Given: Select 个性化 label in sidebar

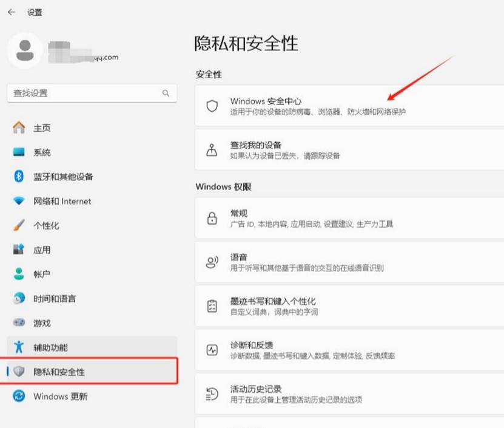Looking at the screenshot, I should [46, 226].
